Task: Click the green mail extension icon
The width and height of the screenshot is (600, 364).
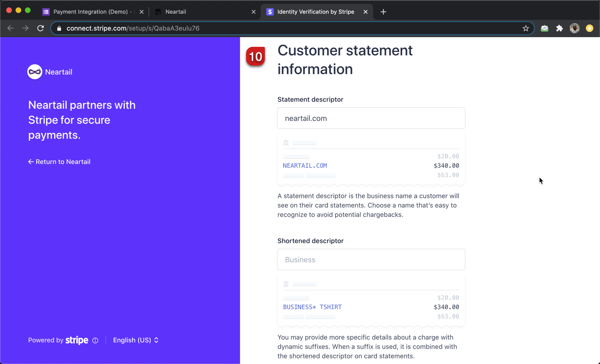Action: pyautogui.click(x=544, y=28)
